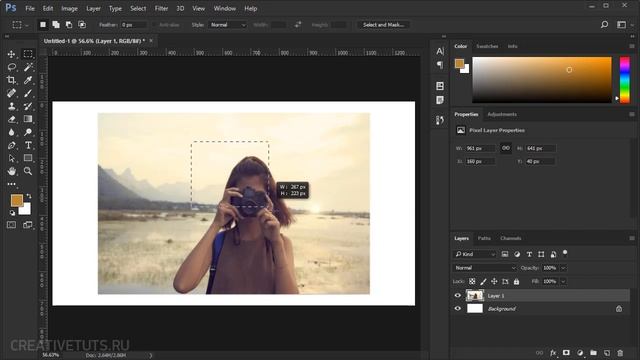Add layer style fx icon
Viewport: 640px width, 360px height.
(x=553, y=353)
